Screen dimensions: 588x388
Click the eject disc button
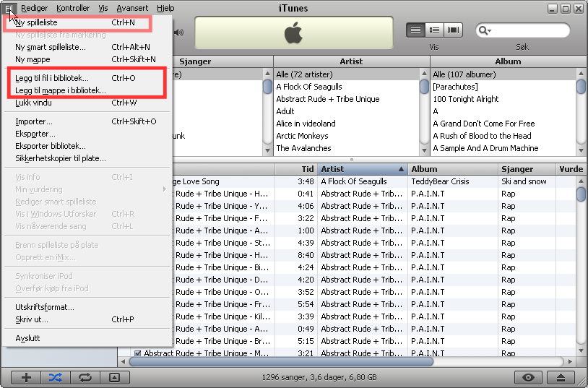point(561,377)
